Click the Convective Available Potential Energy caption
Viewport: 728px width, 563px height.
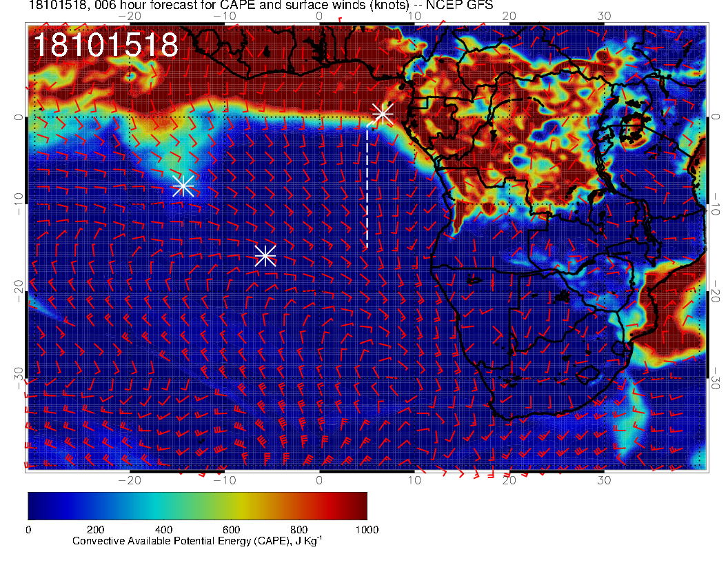tap(197, 541)
